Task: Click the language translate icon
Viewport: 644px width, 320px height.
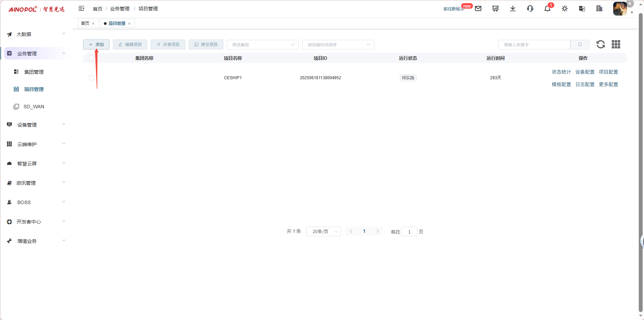Action: point(582,9)
